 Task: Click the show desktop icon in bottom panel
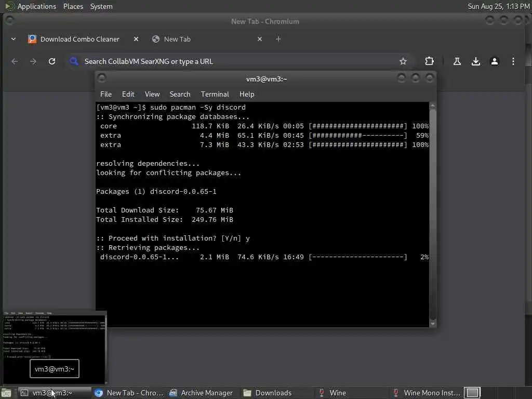click(x=6, y=393)
